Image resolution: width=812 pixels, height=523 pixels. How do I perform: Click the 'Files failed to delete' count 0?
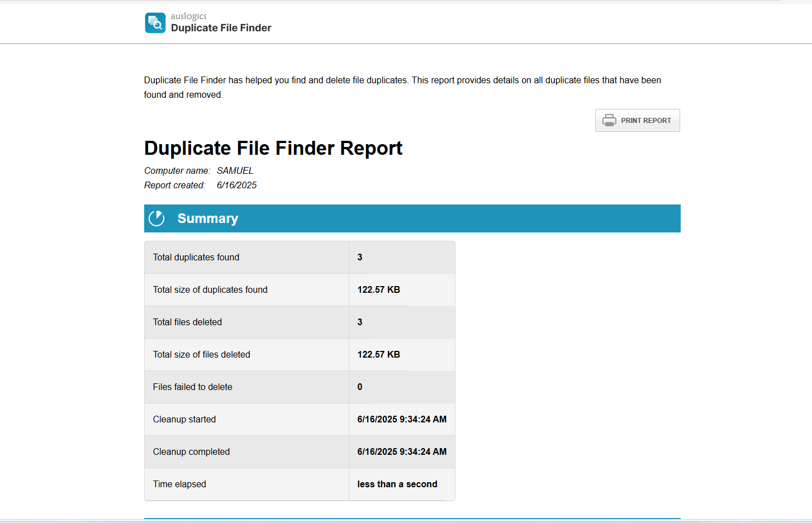point(359,387)
